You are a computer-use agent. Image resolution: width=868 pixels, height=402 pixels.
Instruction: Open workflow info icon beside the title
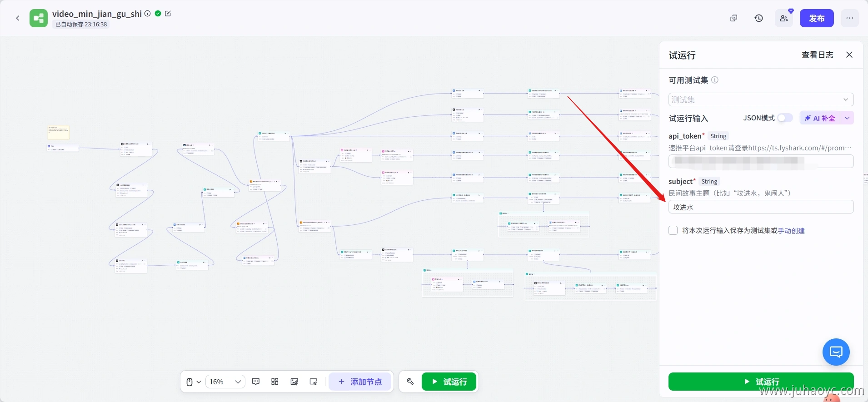148,14
